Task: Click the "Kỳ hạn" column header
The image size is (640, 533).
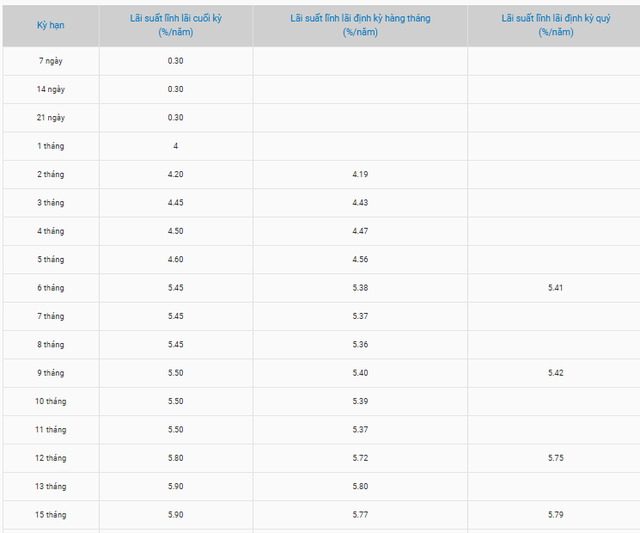Action: coord(49,25)
